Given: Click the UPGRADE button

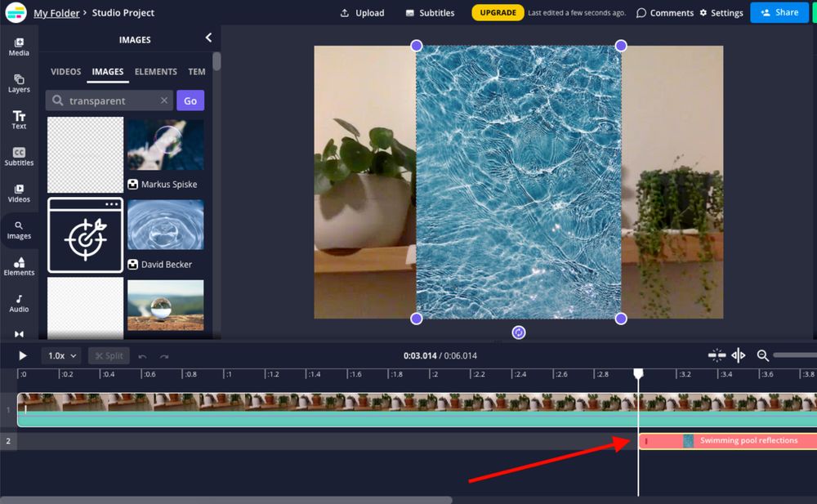Looking at the screenshot, I should (497, 12).
